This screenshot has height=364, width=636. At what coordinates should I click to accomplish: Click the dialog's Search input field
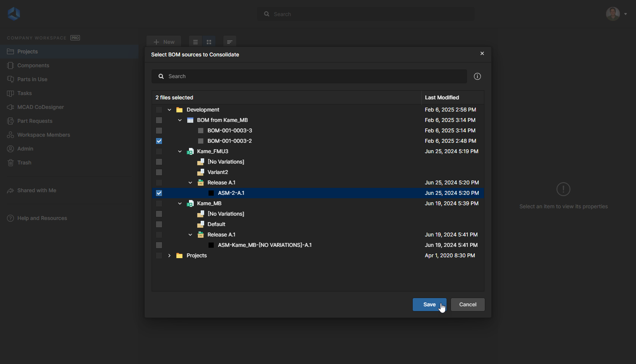click(313, 76)
